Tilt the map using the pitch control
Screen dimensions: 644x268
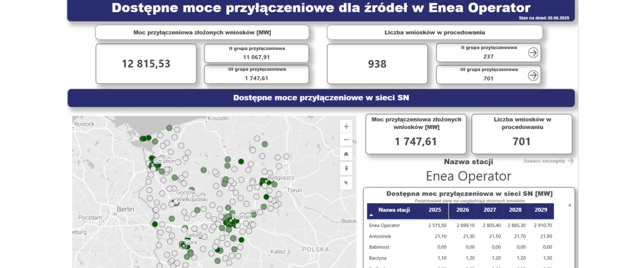[346, 154]
